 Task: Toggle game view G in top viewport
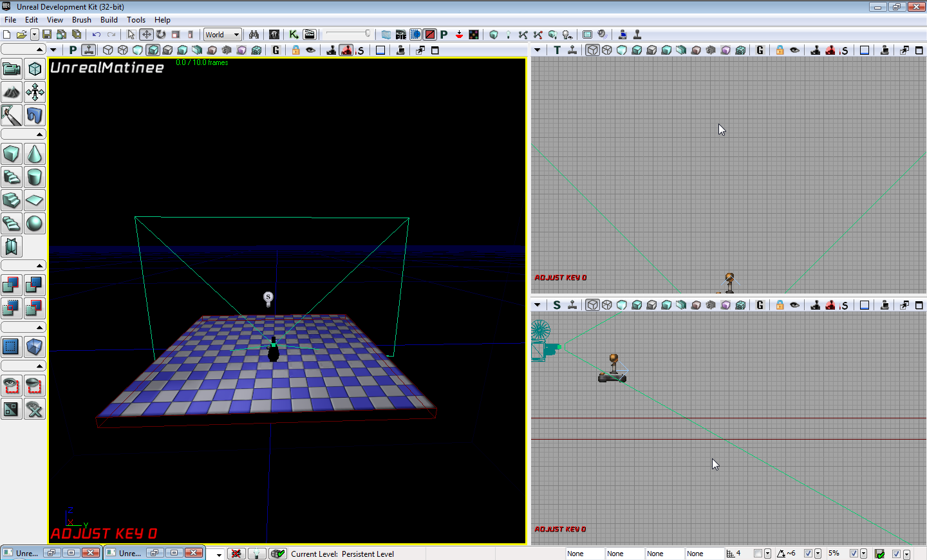[760, 50]
